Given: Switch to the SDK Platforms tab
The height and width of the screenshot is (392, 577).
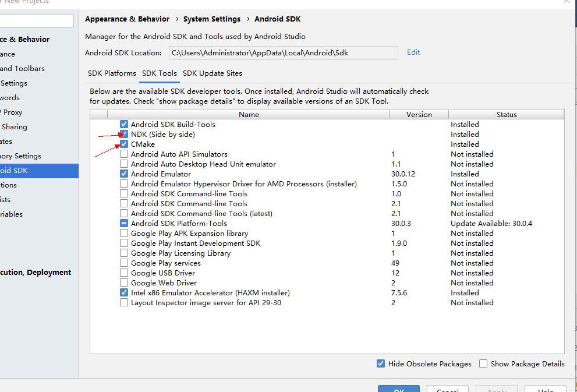Looking at the screenshot, I should (112, 73).
